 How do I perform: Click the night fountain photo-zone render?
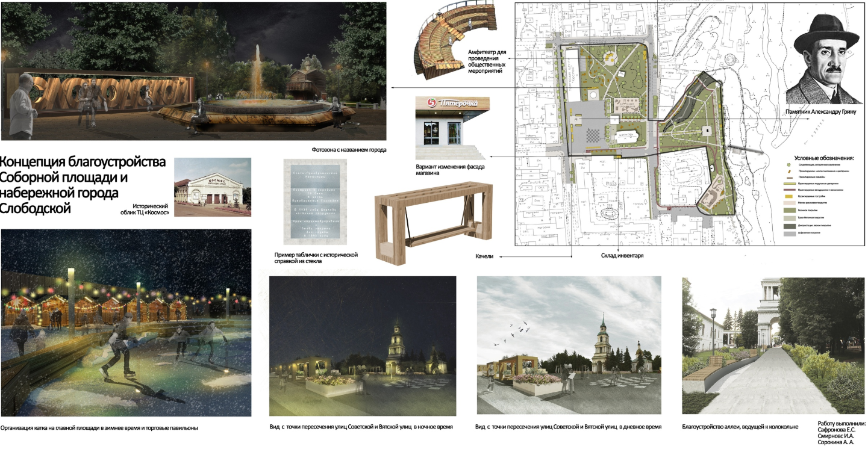[x=193, y=70]
